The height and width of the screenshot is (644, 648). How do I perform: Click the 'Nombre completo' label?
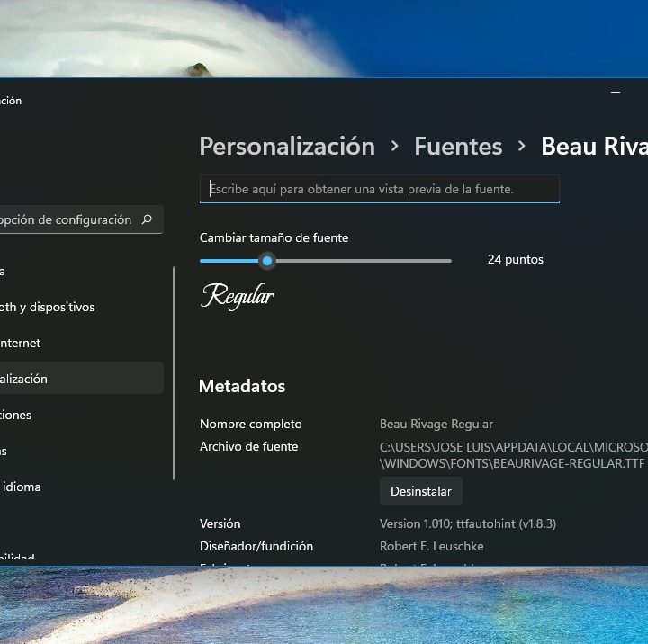coord(250,424)
